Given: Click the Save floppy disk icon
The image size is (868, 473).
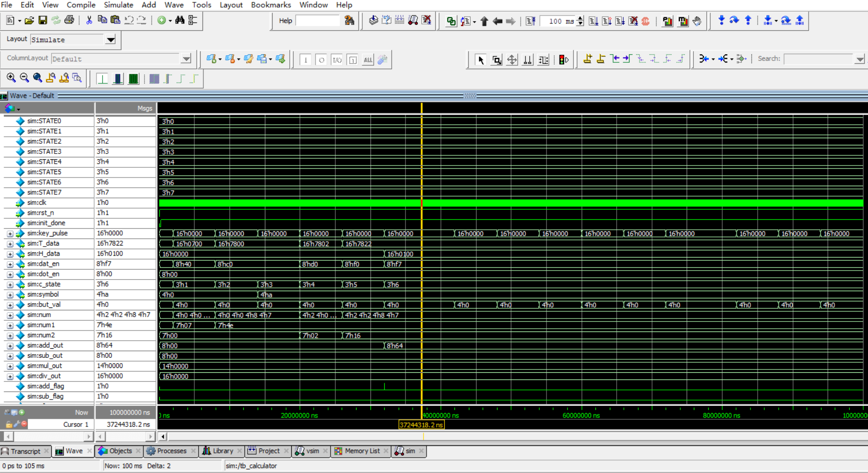Looking at the screenshot, I should pyautogui.click(x=43, y=21).
